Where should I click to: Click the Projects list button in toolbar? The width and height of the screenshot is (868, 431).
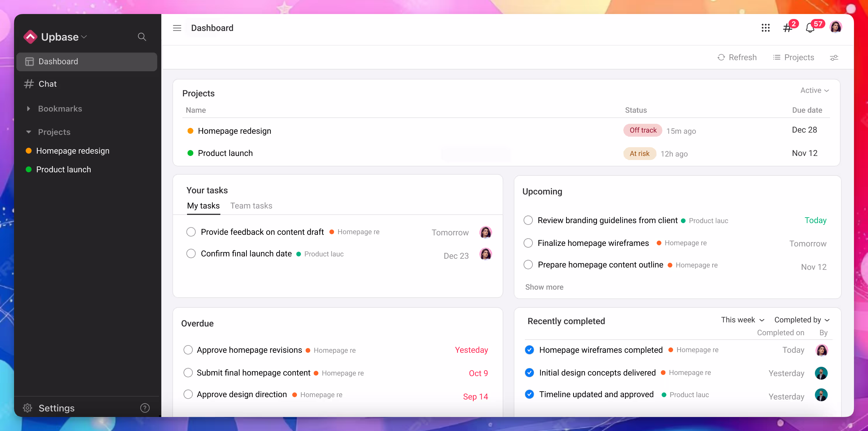(x=793, y=57)
